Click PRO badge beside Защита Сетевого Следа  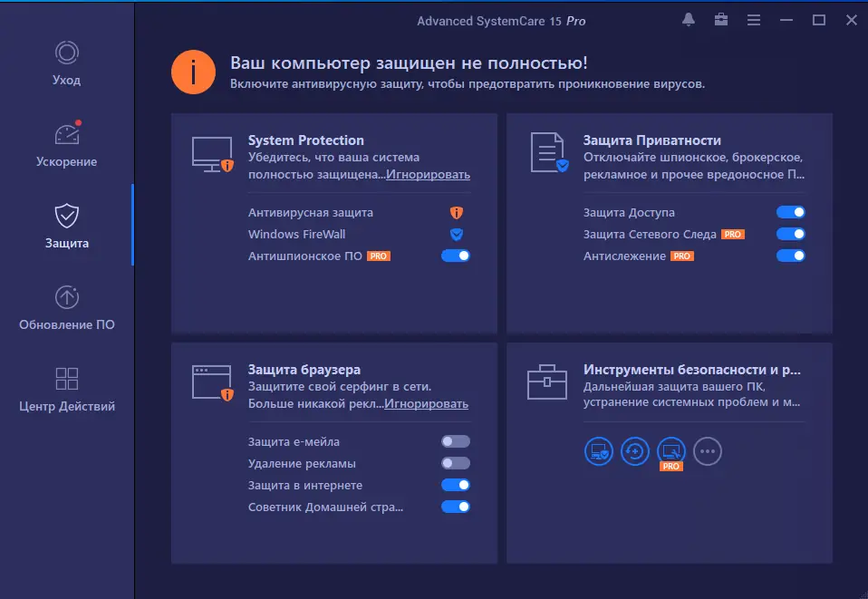732,234
